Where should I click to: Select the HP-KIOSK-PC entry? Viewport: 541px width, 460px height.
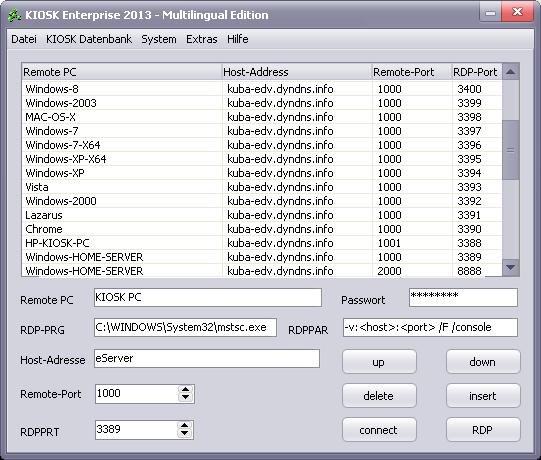(262, 243)
